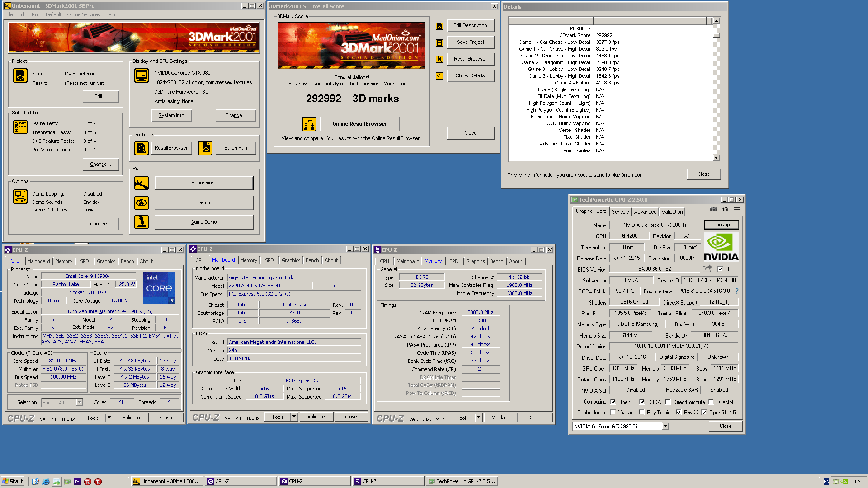Click the Details panel vertical scrollbar thumb
868x488 pixels.
716,35
